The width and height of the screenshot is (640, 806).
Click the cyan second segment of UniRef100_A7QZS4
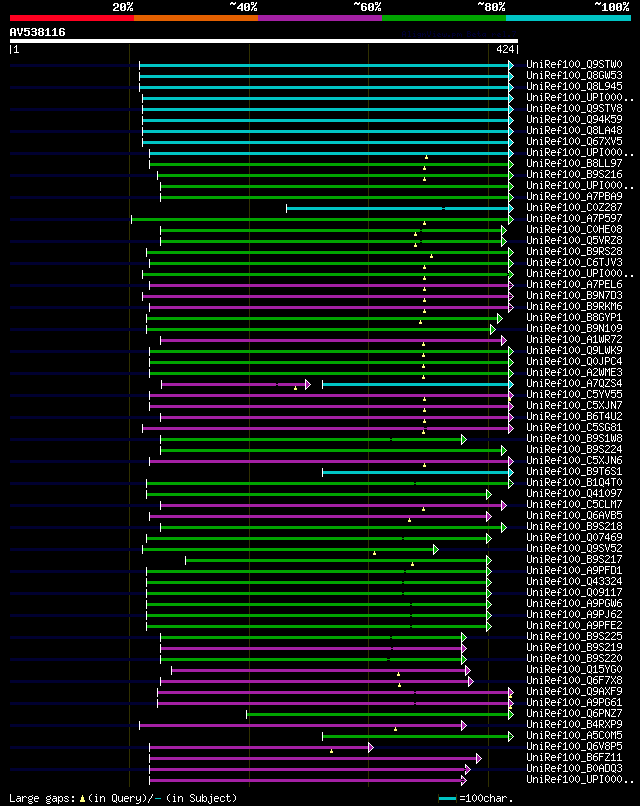(x=418, y=384)
